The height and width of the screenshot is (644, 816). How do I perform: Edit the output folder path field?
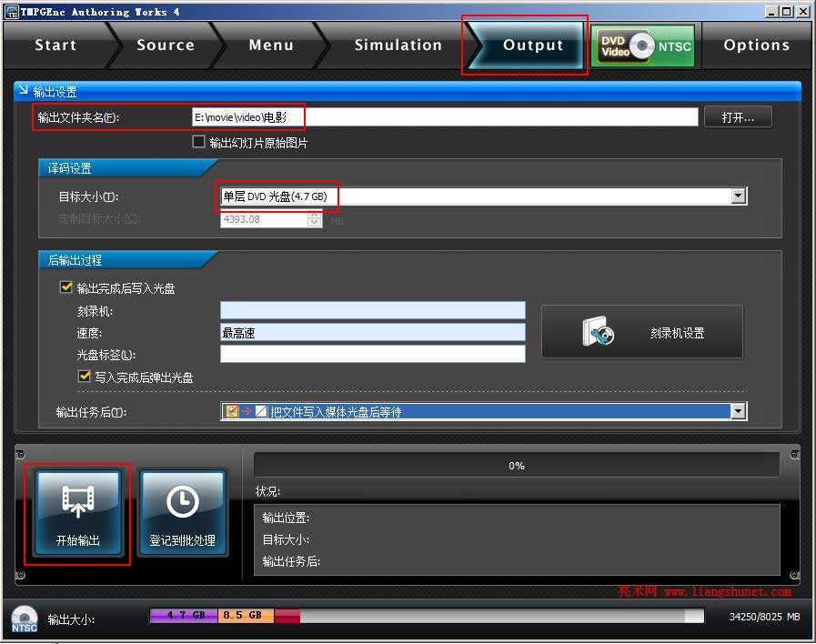click(x=445, y=117)
